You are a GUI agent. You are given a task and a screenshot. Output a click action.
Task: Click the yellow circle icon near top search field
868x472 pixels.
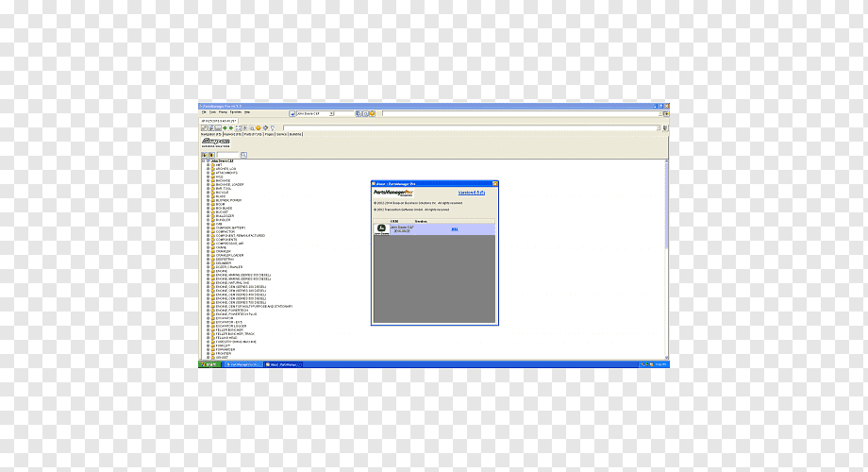pos(372,113)
